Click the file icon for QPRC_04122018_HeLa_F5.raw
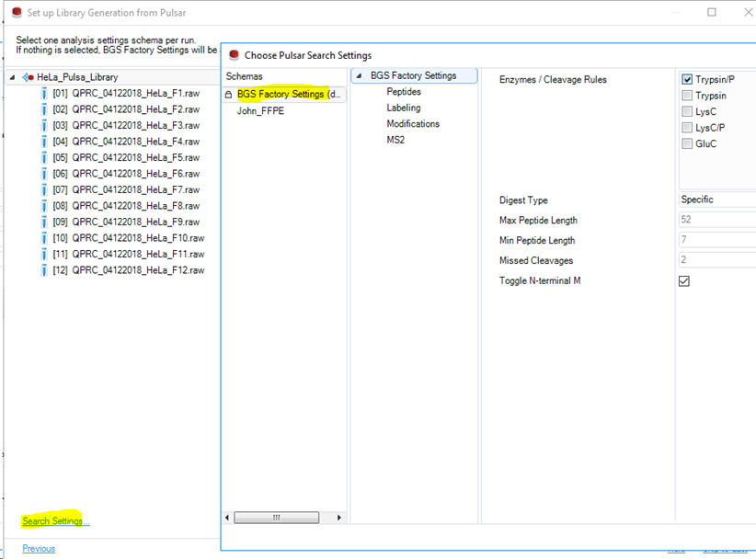The height and width of the screenshot is (559, 756). pos(44,157)
